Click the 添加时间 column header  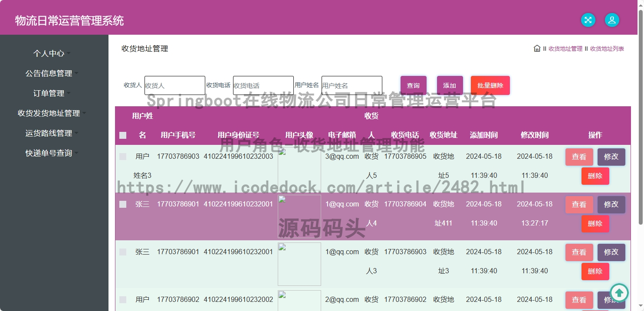pos(484,135)
